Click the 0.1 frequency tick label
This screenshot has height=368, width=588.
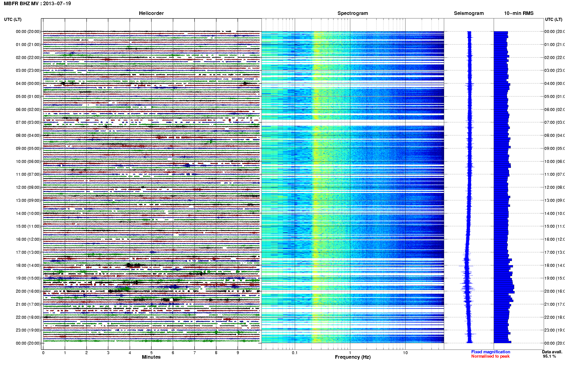(295, 353)
